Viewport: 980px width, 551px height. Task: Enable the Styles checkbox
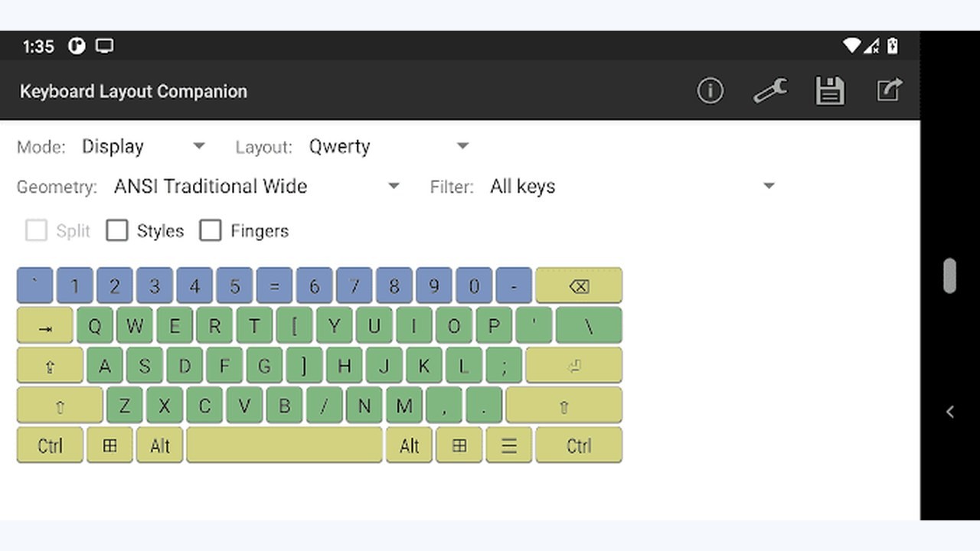point(117,230)
